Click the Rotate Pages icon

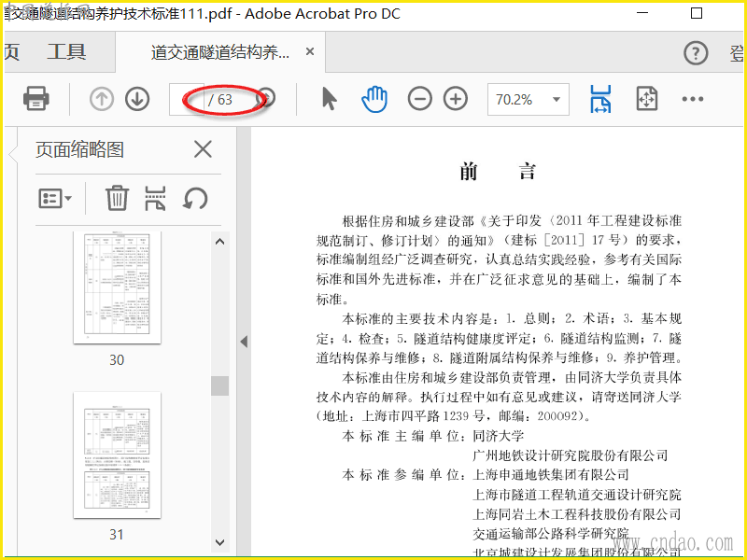pos(195,198)
